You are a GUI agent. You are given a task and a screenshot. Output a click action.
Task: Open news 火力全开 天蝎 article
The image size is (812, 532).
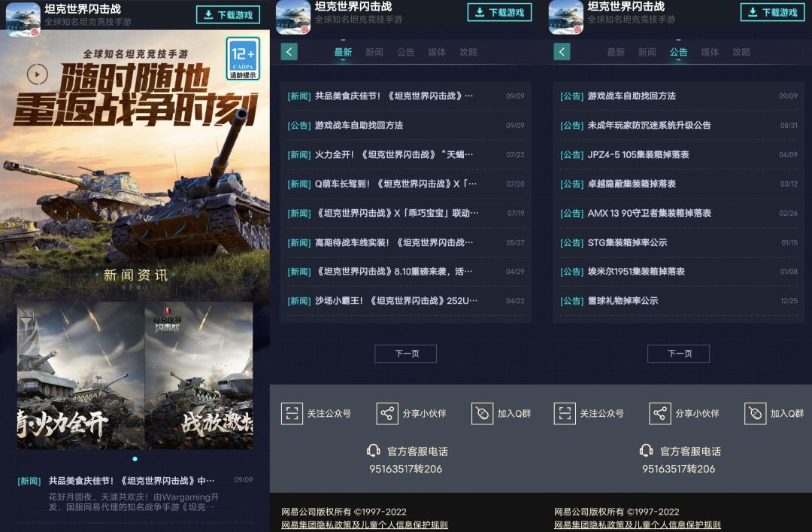tap(406, 154)
